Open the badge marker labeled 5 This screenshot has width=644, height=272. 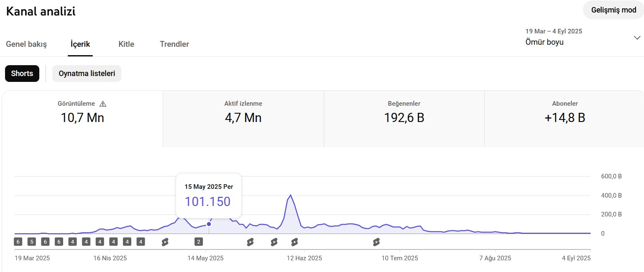[32, 241]
